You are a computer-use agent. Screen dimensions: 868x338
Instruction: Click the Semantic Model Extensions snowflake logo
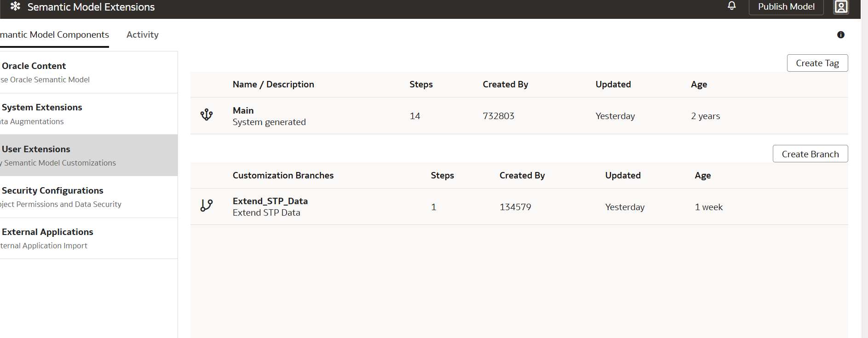pos(15,6)
